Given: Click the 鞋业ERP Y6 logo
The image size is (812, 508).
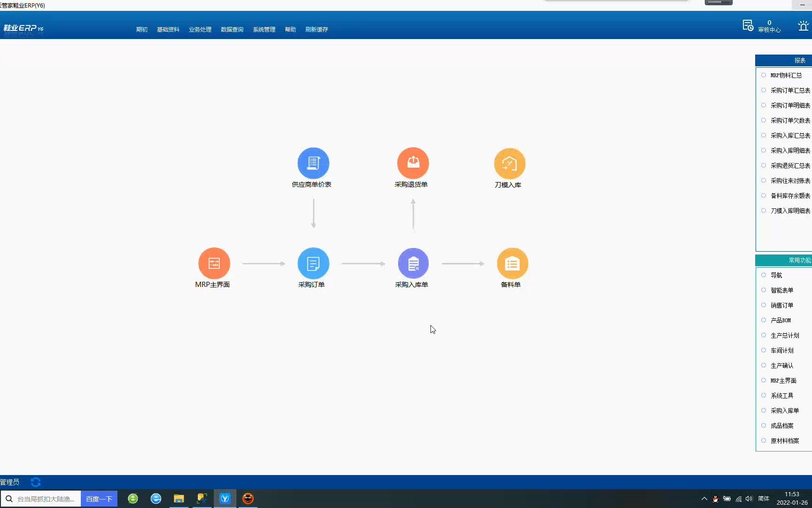Looking at the screenshot, I should click(x=23, y=28).
